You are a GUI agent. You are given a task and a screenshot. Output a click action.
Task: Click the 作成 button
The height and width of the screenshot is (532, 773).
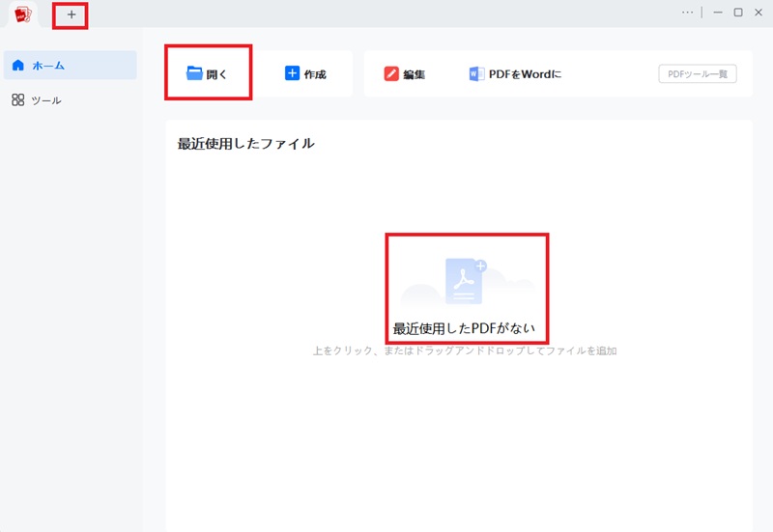[x=305, y=74]
